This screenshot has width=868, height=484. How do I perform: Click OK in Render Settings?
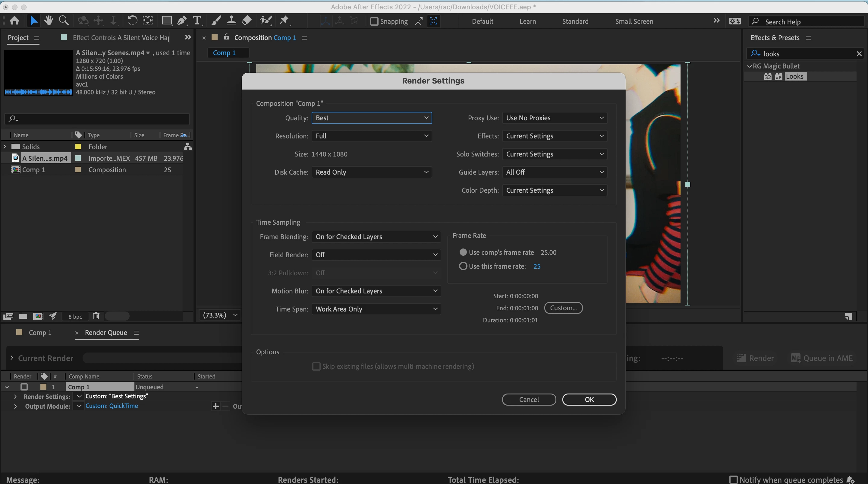589,399
